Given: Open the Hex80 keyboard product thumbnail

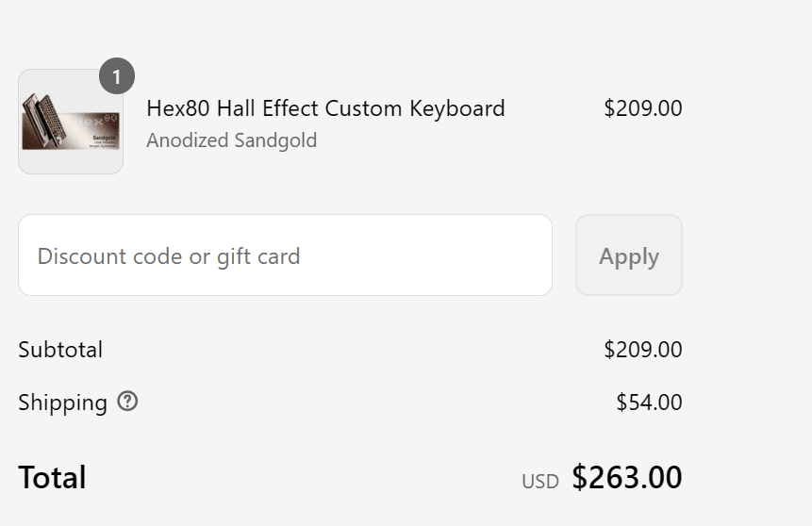Looking at the screenshot, I should click(x=71, y=122).
